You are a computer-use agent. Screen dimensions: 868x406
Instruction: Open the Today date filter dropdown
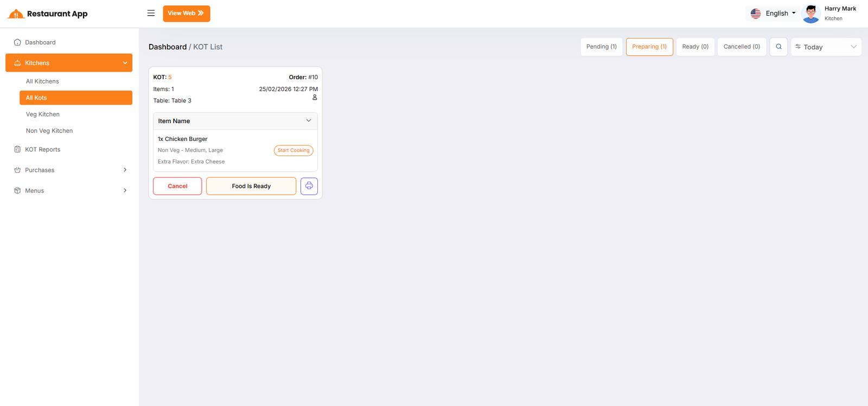click(826, 47)
